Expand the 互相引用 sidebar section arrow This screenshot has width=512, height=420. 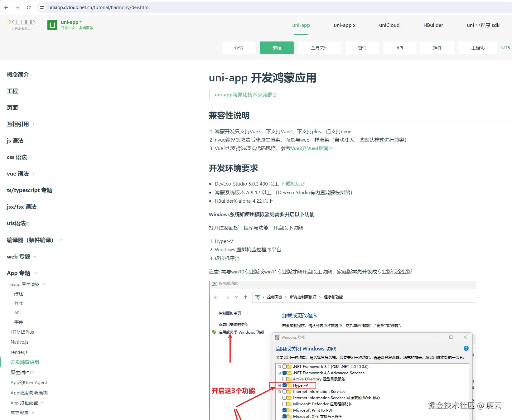point(34,124)
